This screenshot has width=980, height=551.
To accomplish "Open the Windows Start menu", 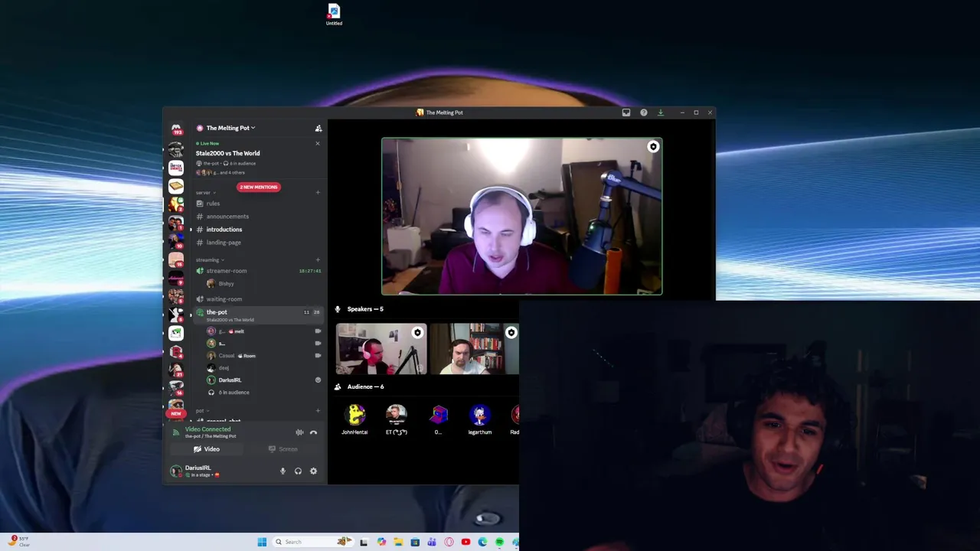I will point(262,542).
